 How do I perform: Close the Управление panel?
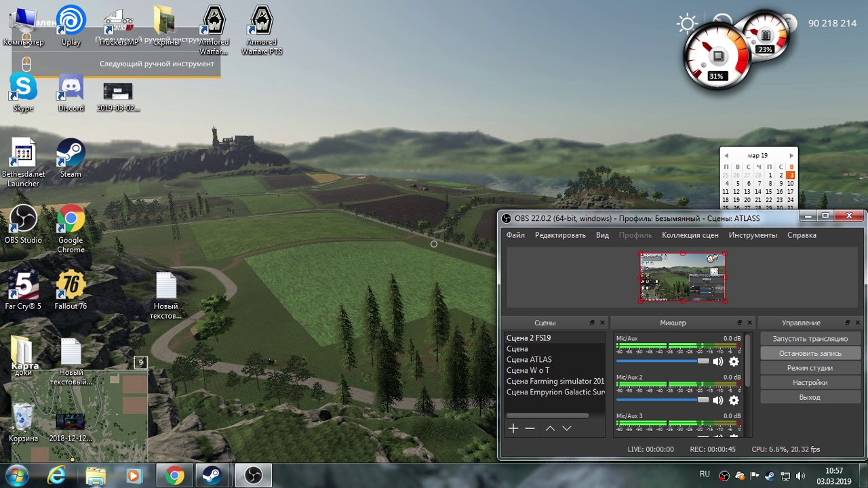pos(858,323)
